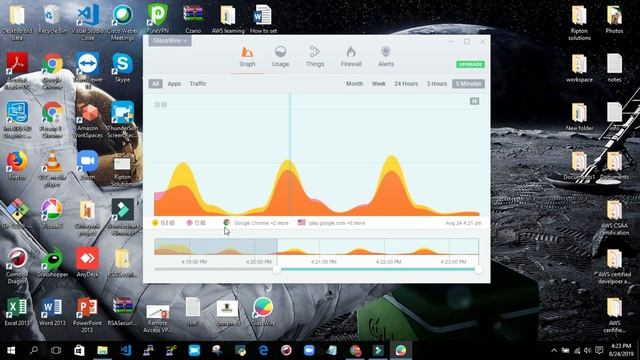The width and height of the screenshot is (640, 360).
Task: Click the mini timeline overview graph
Action: (x=316, y=247)
